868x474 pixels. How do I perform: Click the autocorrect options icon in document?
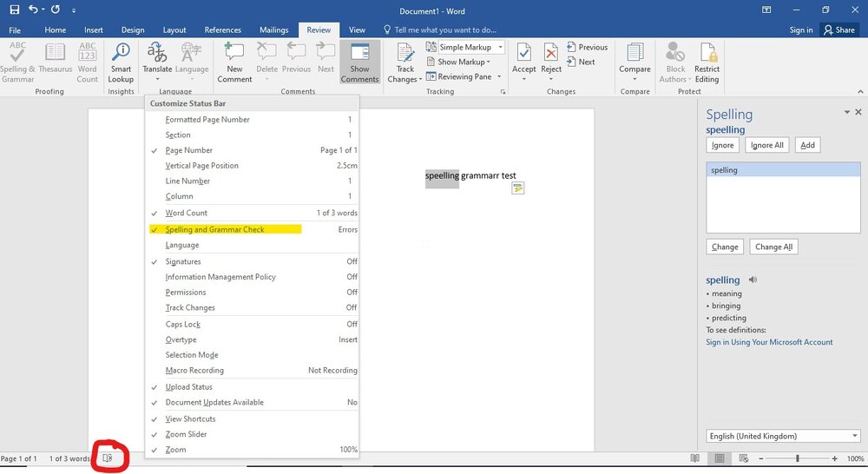pos(517,188)
